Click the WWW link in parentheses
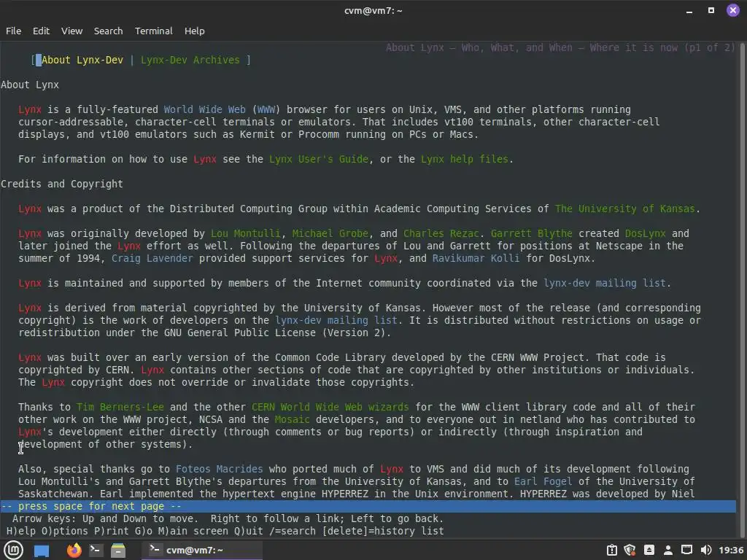Image resolution: width=747 pixels, height=560 pixels. click(266, 109)
